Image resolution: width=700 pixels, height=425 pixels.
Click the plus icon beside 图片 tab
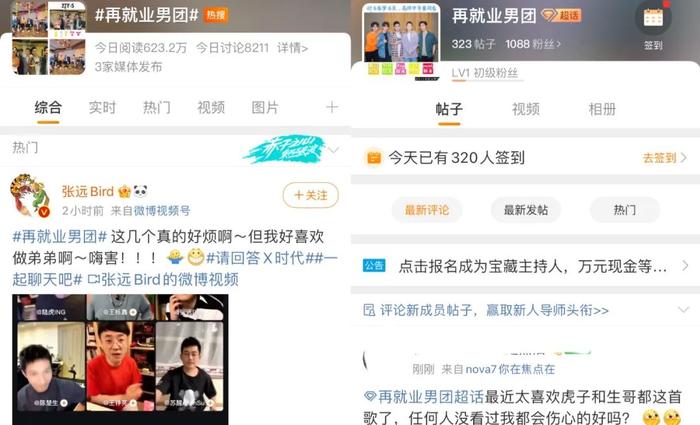332,107
